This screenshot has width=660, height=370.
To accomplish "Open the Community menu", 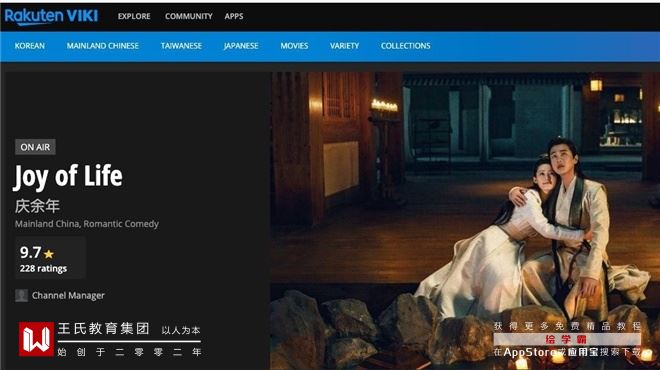I will point(189,16).
